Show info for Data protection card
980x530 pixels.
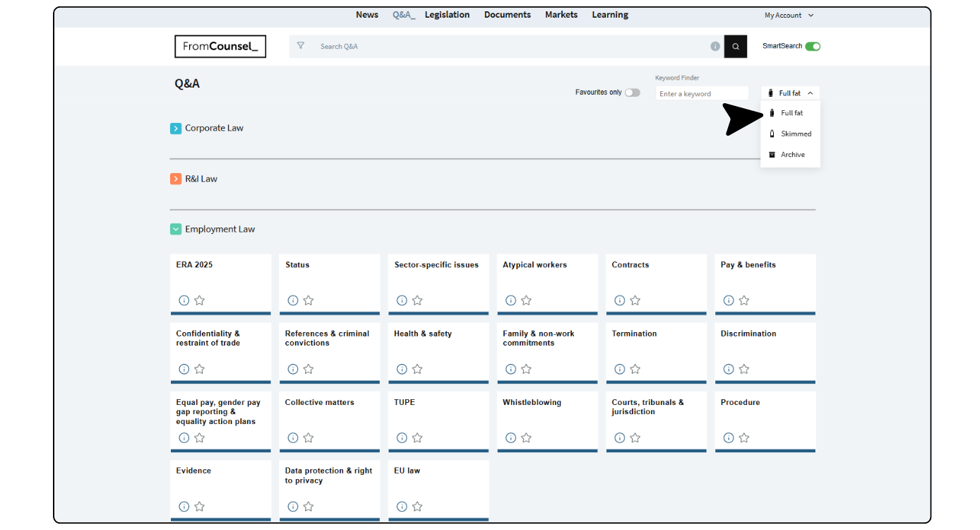[293, 506]
